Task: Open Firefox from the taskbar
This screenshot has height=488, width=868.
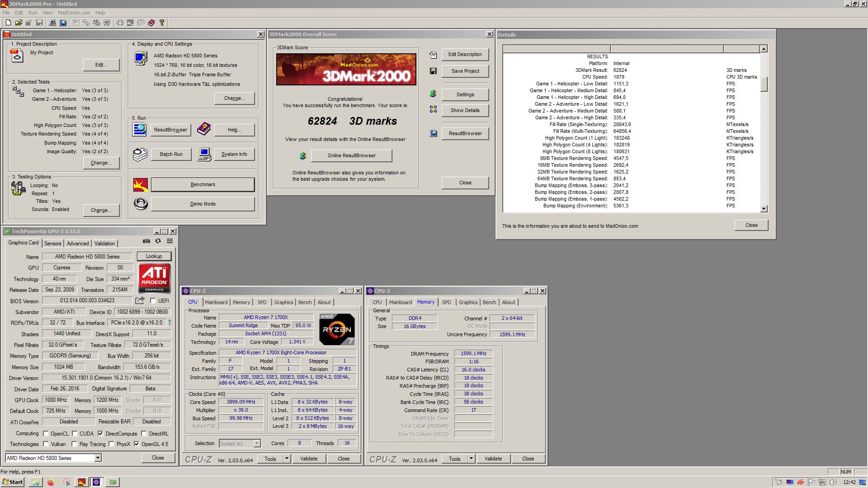Action: [x=51, y=482]
